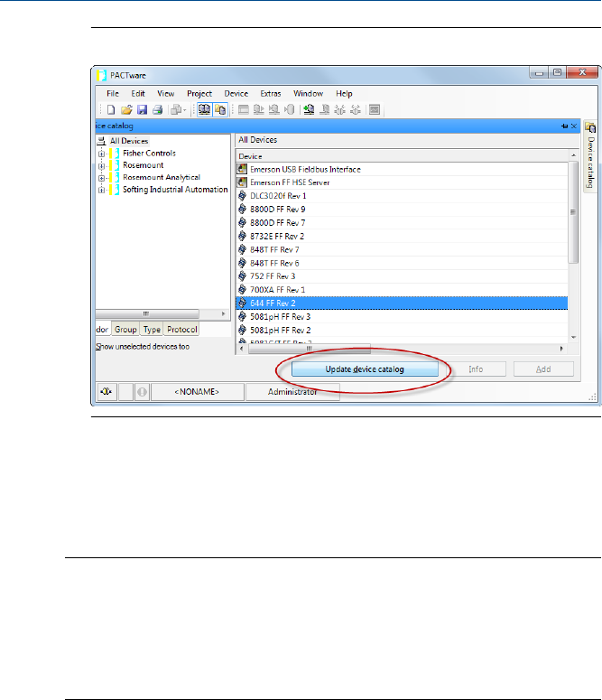
Task: Sort by the Device column header
Action: tap(402, 156)
